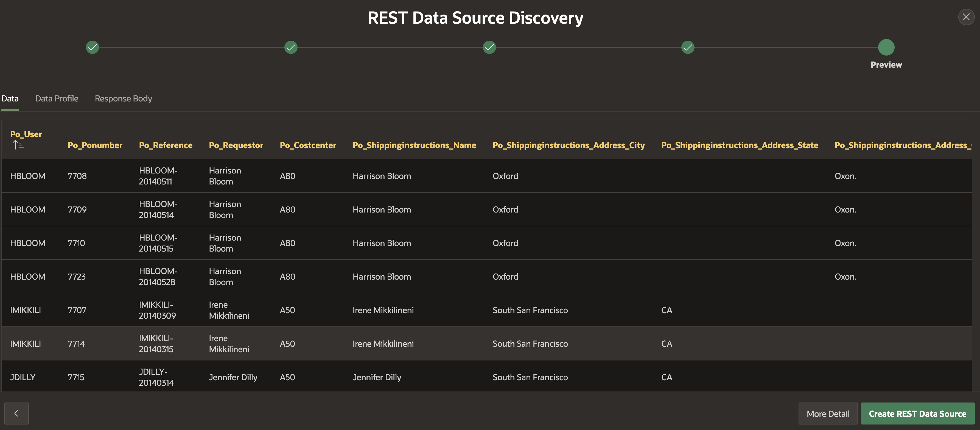Click the More Detail button
This screenshot has width=980, height=430.
[x=828, y=414]
